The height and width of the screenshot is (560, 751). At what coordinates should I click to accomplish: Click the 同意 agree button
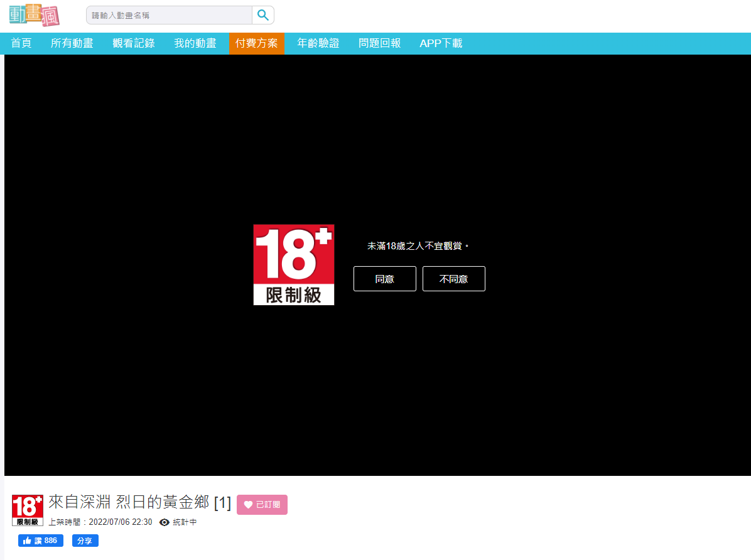click(x=384, y=279)
